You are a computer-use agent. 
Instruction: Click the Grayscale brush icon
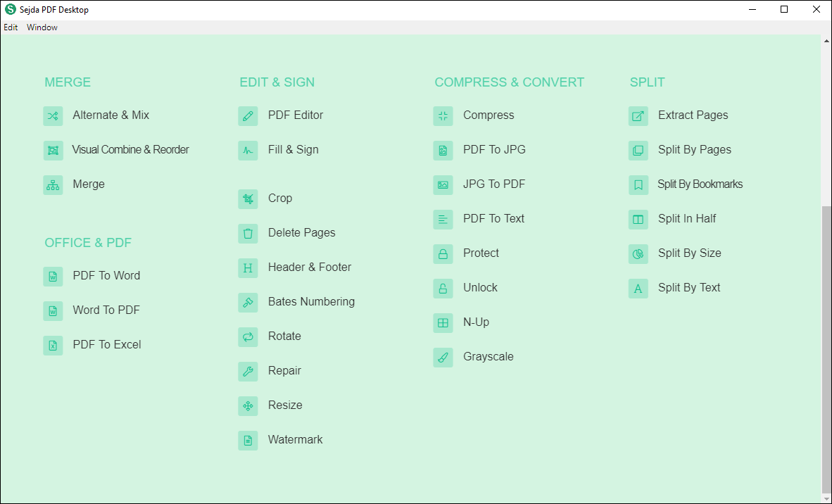[x=443, y=357]
